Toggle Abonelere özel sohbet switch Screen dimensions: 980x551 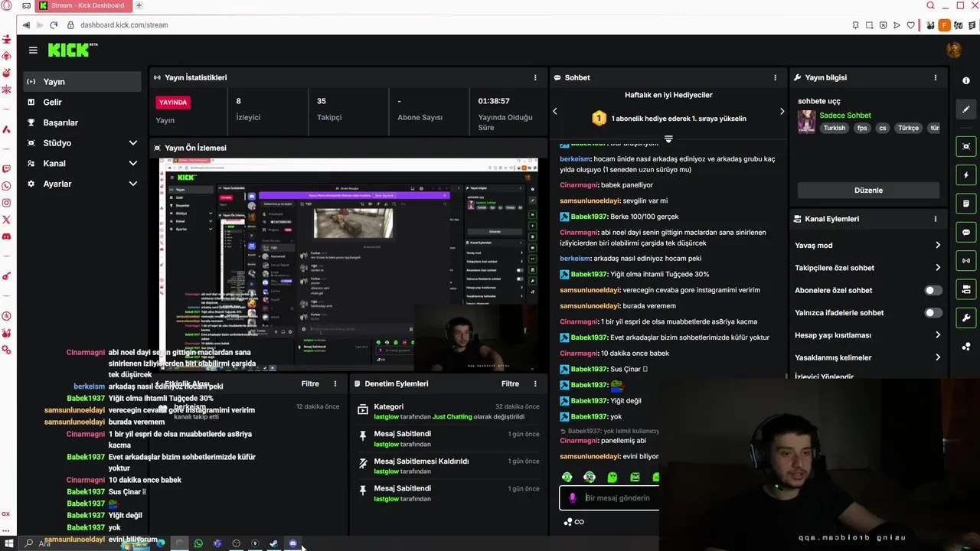[933, 290]
